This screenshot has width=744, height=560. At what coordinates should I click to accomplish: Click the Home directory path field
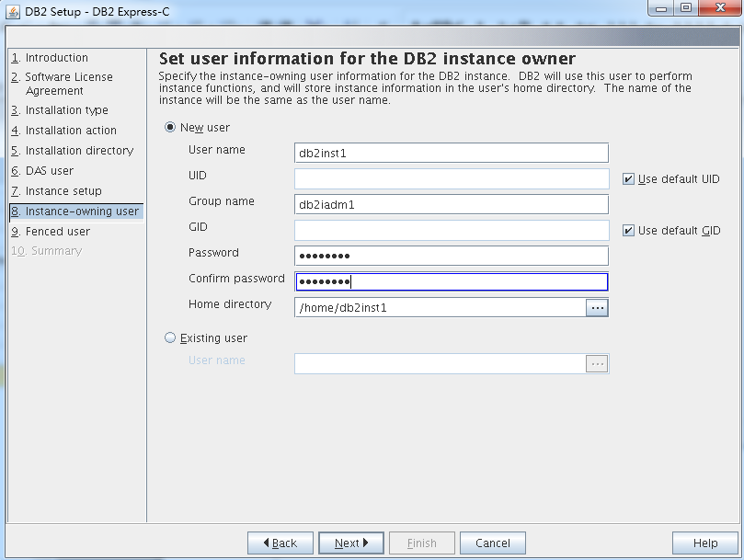(x=441, y=308)
